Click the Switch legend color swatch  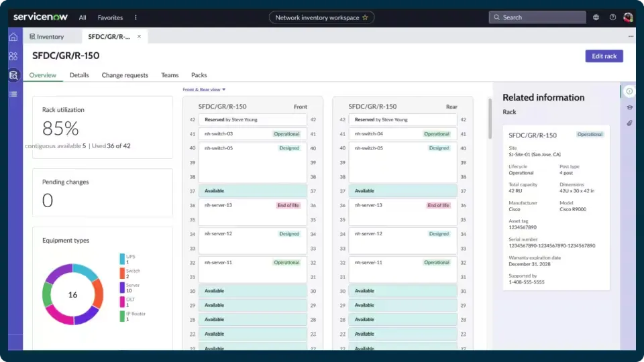pyautogui.click(x=122, y=274)
